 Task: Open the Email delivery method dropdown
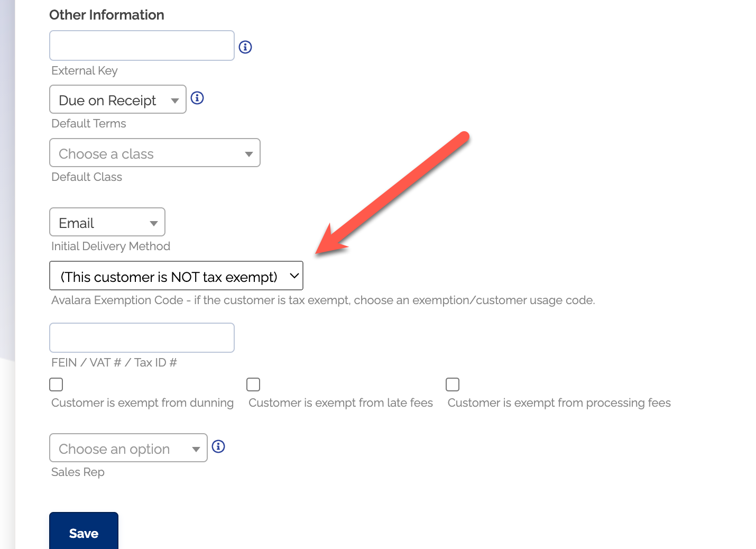point(107,222)
